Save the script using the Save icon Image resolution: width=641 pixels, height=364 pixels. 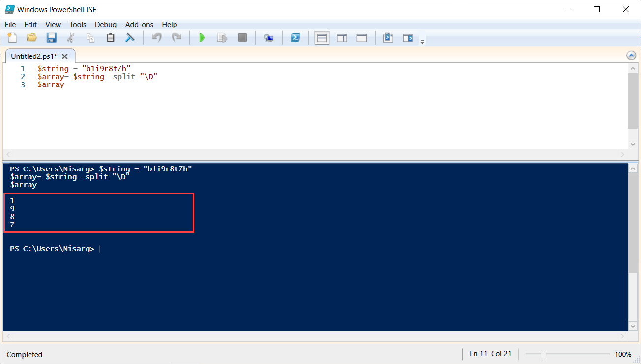(x=51, y=37)
